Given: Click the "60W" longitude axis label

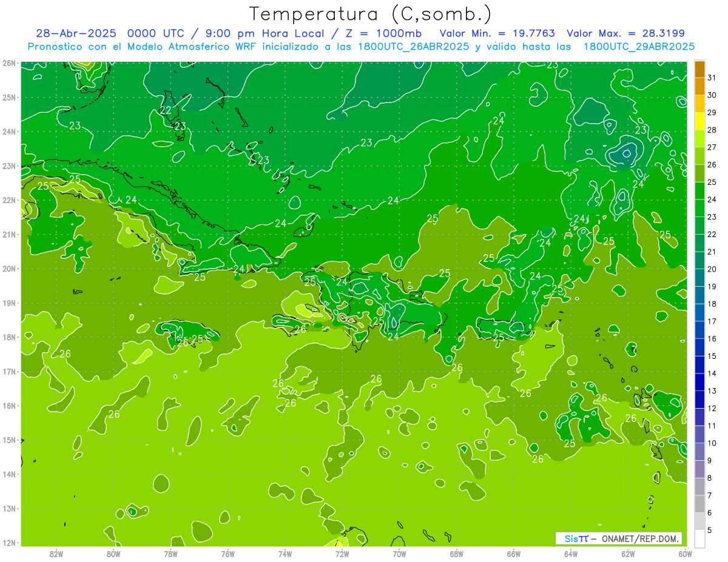Looking at the screenshot, I should [x=685, y=554].
